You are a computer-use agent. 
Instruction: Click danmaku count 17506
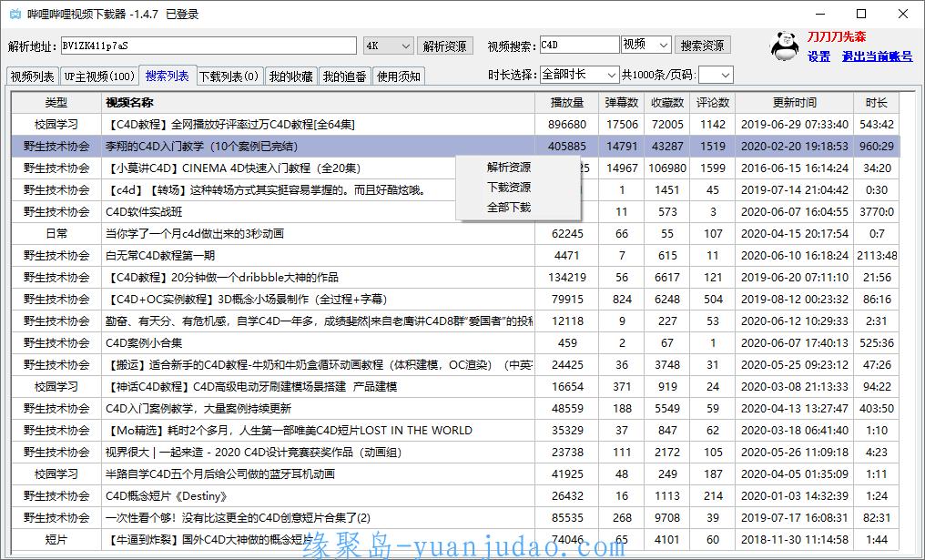coord(622,125)
